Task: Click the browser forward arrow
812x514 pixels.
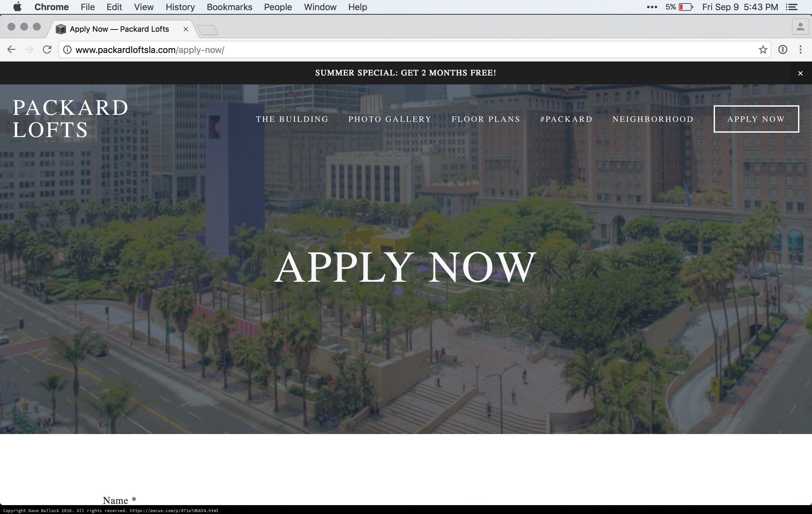Action: tap(29, 50)
